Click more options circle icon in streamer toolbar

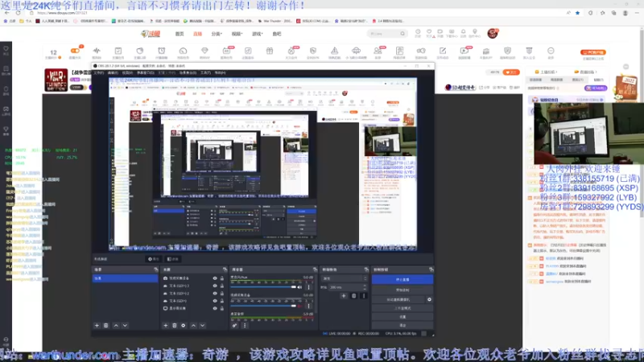pyautogui.click(x=551, y=51)
